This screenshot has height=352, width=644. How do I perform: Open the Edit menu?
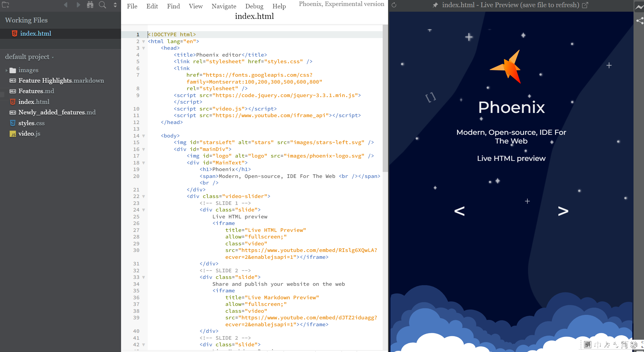coord(152,6)
